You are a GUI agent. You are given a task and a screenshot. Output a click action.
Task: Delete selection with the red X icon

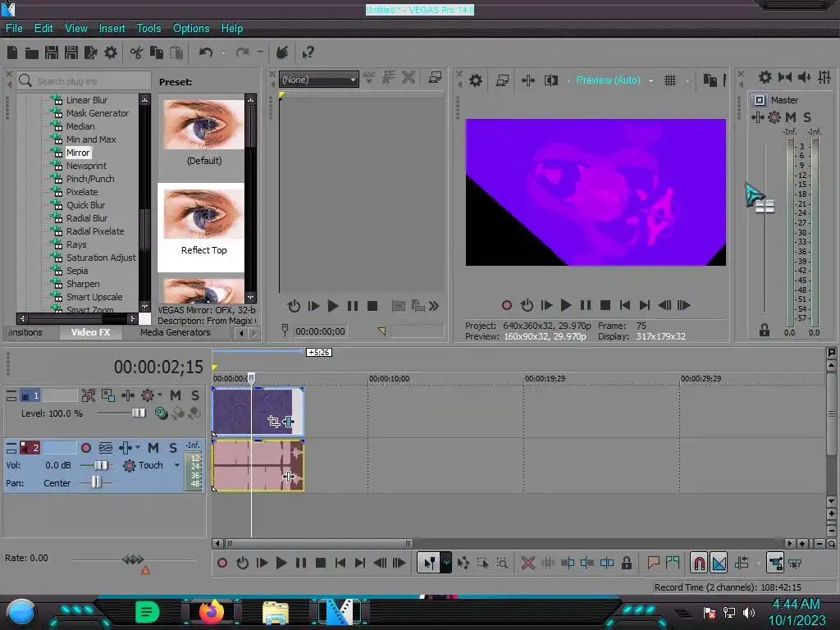(x=527, y=563)
